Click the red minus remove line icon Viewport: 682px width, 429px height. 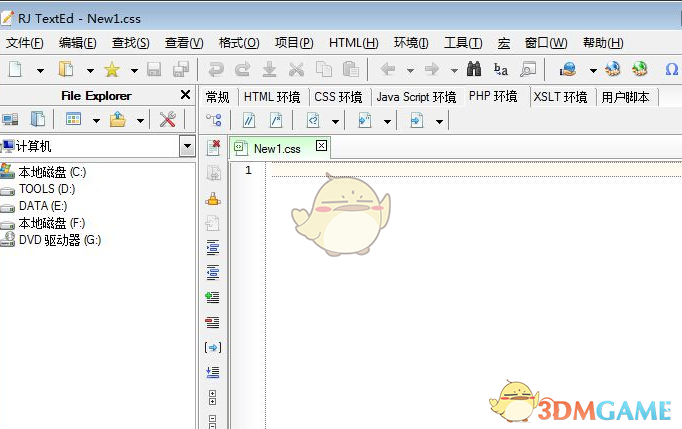[x=213, y=322]
